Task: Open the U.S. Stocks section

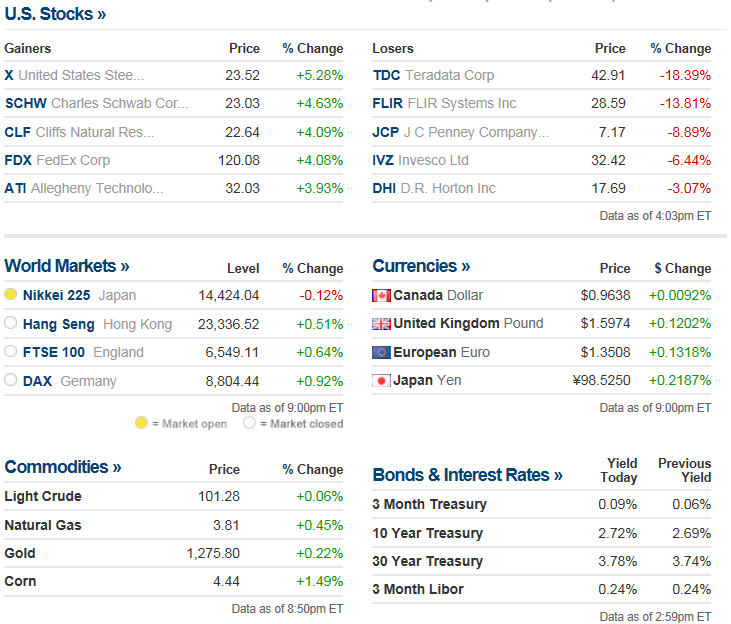Action: (55, 14)
